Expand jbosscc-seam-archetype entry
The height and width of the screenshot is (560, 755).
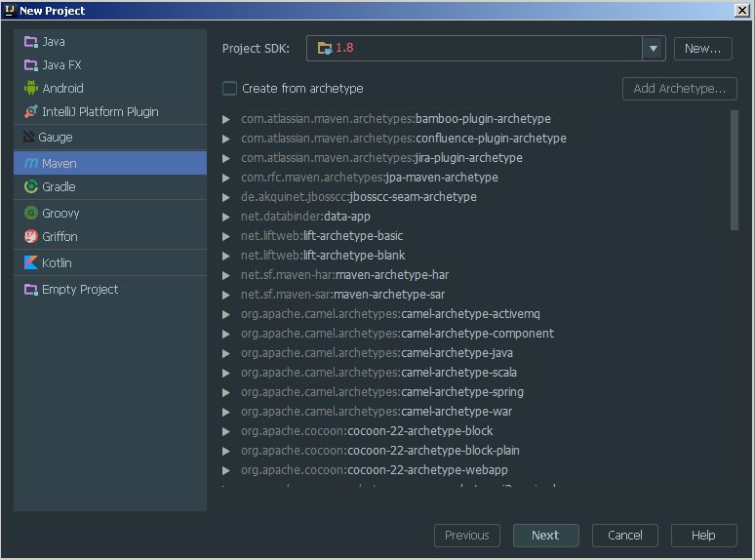click(x=226, y=197)
